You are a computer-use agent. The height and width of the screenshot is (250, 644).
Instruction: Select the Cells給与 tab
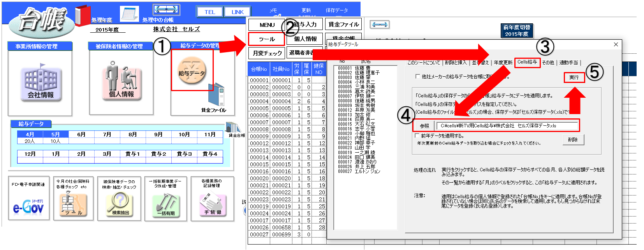coord(527,62)
